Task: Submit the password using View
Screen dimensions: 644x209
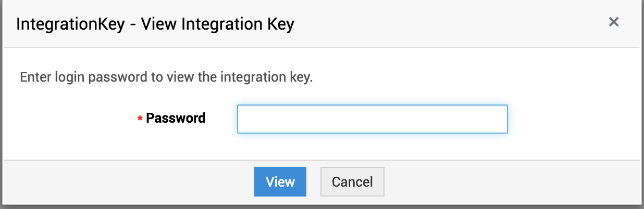Action: 280,181
